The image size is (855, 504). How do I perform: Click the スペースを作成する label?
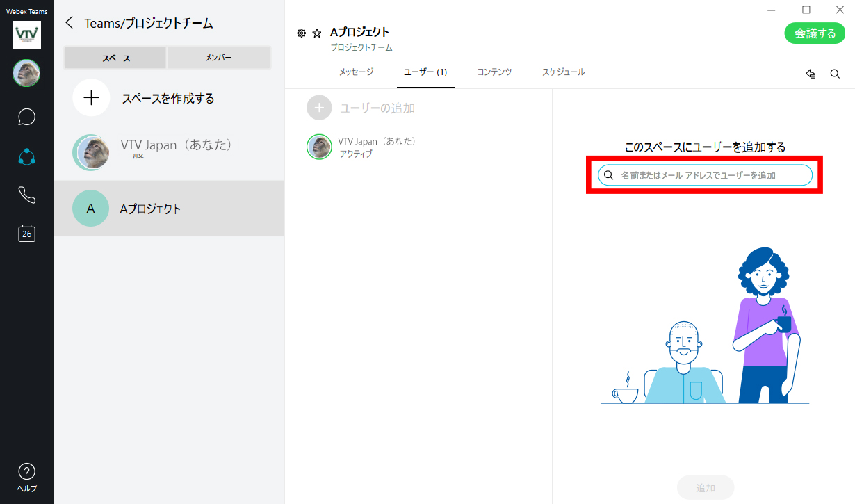[168, 99]
